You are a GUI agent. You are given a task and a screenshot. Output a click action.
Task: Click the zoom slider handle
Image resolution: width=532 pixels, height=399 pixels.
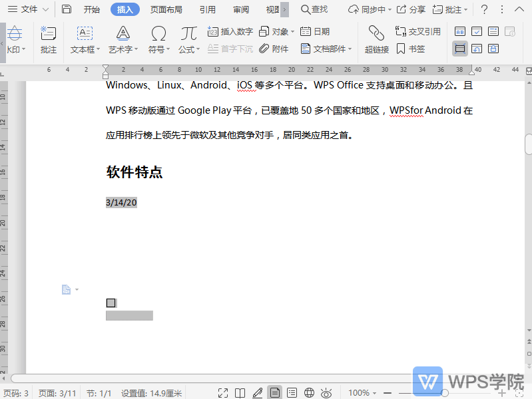tap(445, 393)
